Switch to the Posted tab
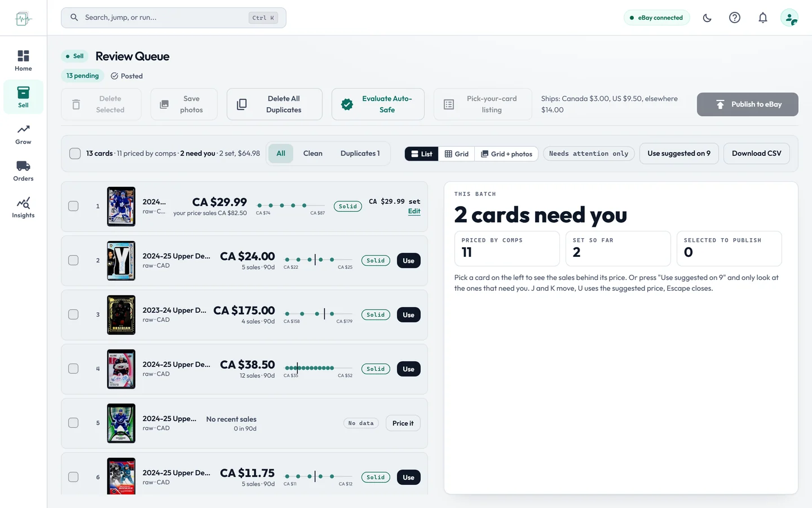Screen dimensions: 812x508 tap(127, 76)
